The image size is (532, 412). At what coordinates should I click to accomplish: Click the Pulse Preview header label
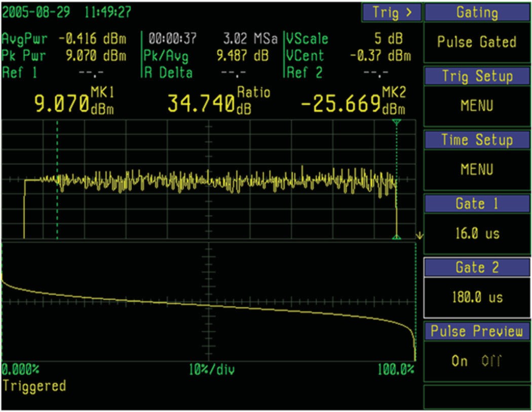tap(477, 331)
